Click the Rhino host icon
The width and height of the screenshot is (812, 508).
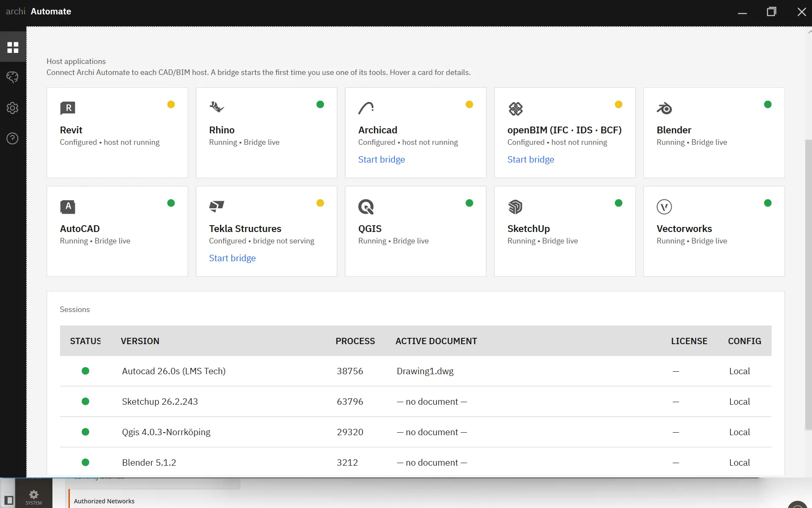click(217, 107)
